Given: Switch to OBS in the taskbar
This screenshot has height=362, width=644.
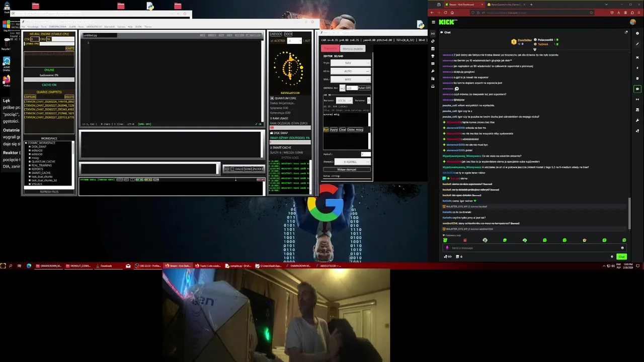Looking at the screenshot, I should pos(148,265).
